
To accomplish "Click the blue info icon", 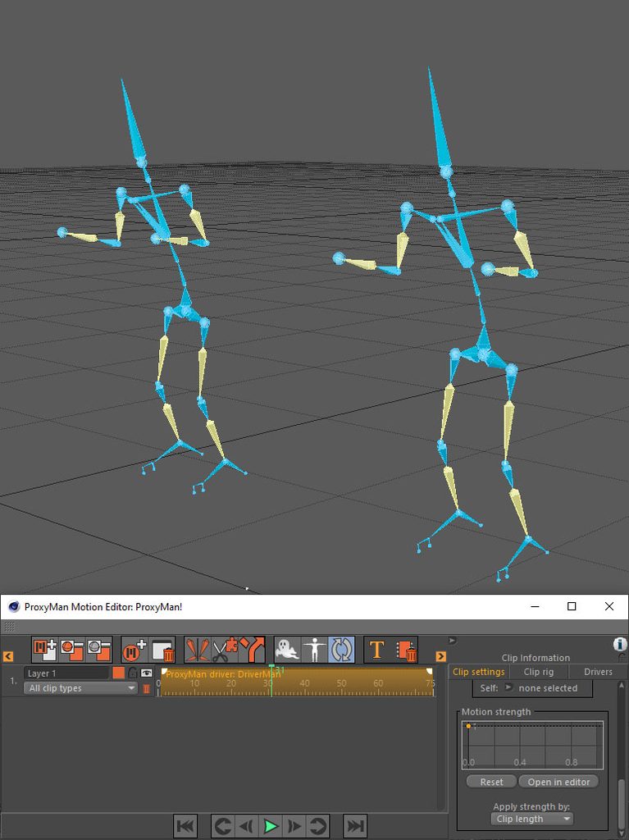I will (x=620, y=644).
